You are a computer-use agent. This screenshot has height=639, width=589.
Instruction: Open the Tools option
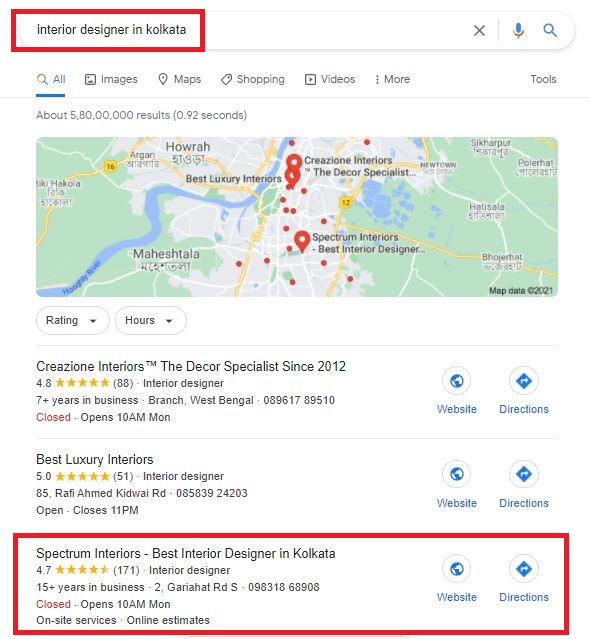pos(543,79)
